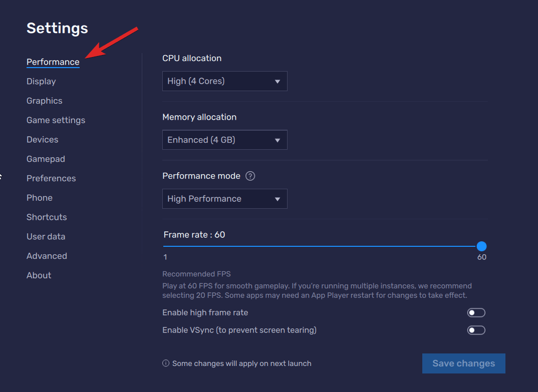This screenshot has height=392, width=538.
Task: Enable the high frame rate toggle
Action: [x=476, y=313]
